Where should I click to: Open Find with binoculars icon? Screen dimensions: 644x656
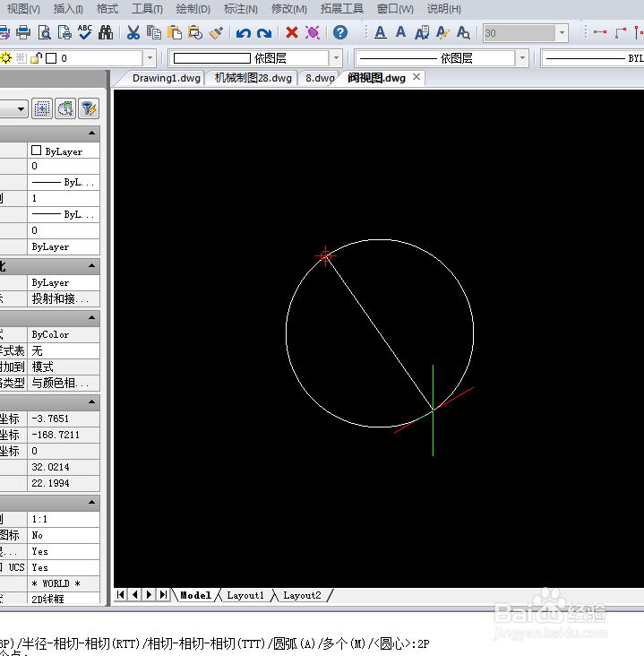pyautogui.click(x=106, y=32)
